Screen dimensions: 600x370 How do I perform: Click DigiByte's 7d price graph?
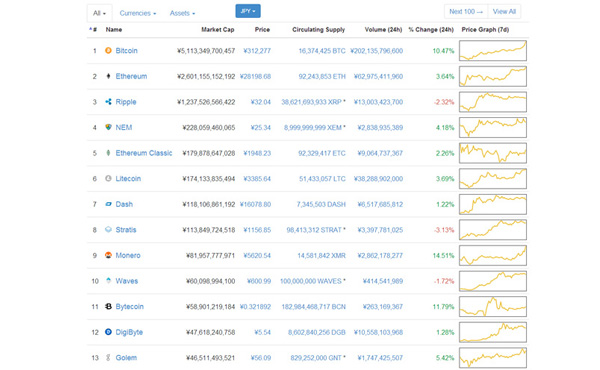pyautogui.click(x=493, y=332)
